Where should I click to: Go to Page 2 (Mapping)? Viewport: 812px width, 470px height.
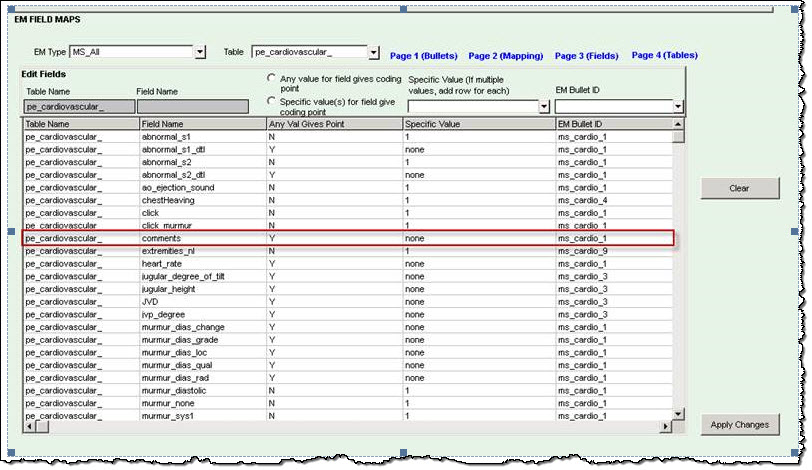[x=505, y=56]
